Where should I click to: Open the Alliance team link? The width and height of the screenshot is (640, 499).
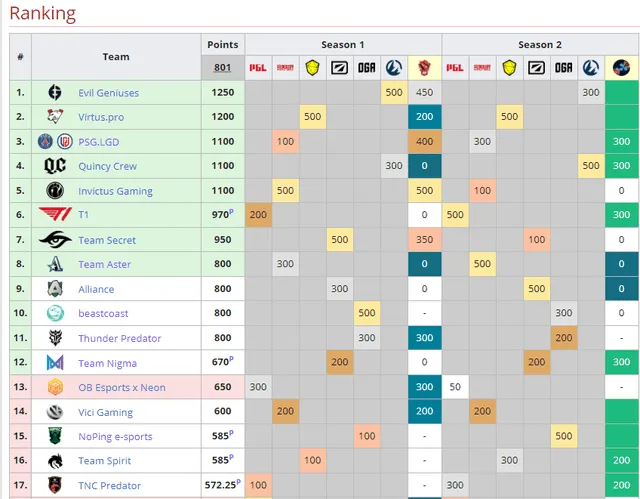coord(96,289)
